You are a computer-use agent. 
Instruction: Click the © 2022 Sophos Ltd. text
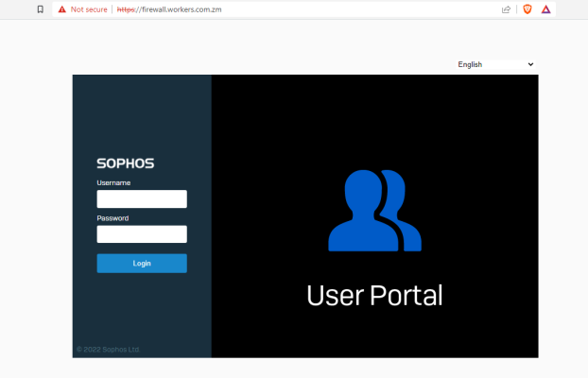point(109,350)
